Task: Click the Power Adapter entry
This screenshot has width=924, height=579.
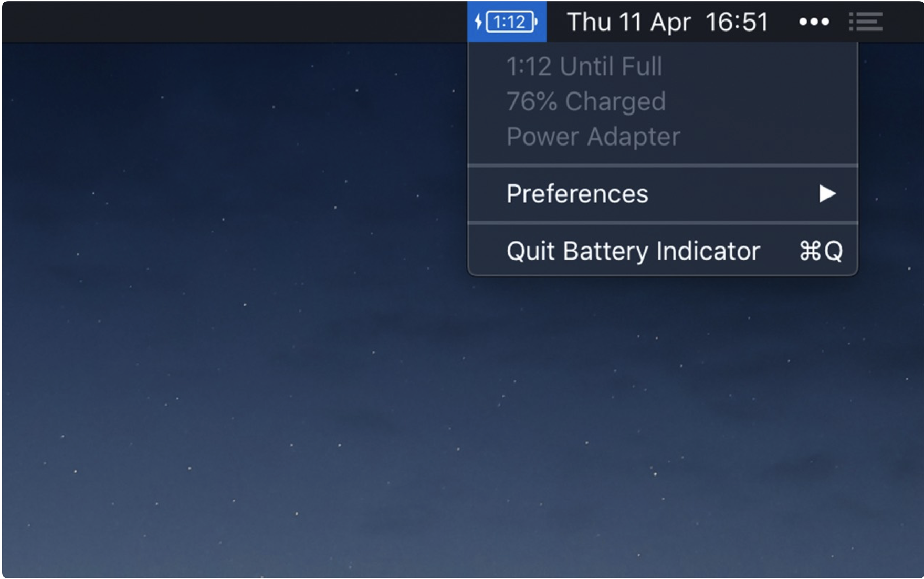Action: [593, 137]
